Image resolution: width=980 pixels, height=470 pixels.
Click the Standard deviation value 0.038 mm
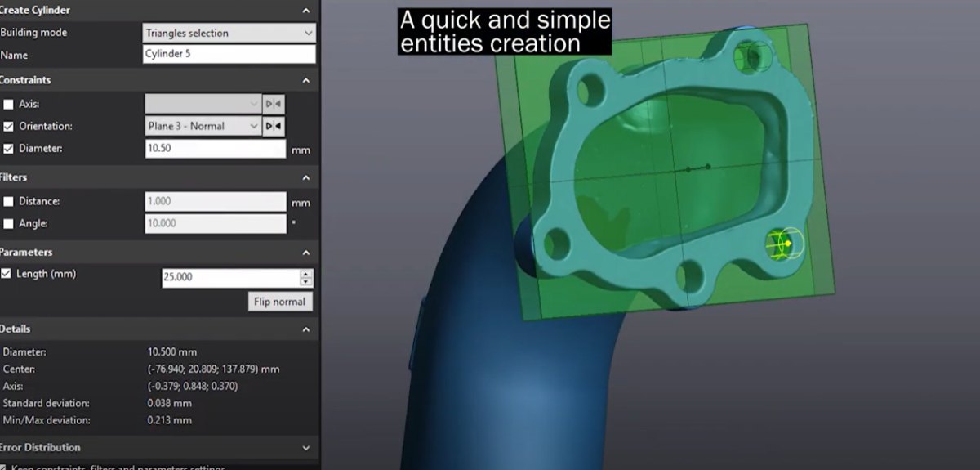click(170, 403)
